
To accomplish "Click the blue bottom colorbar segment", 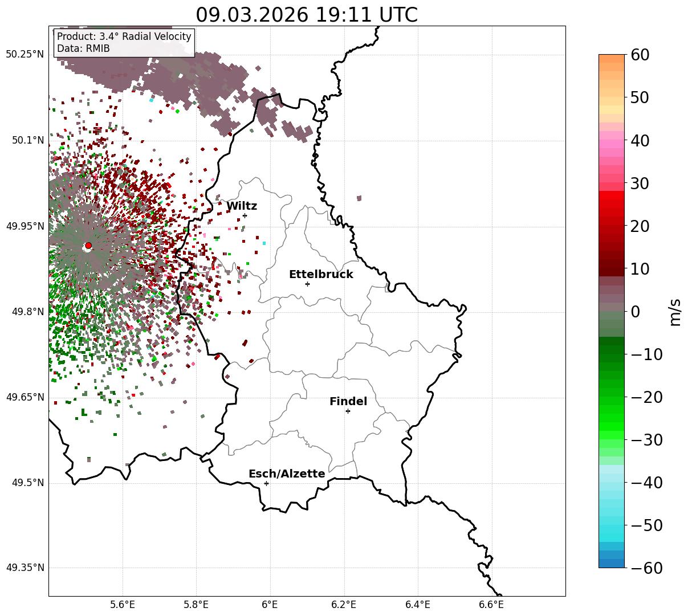I will click(612, 563).
